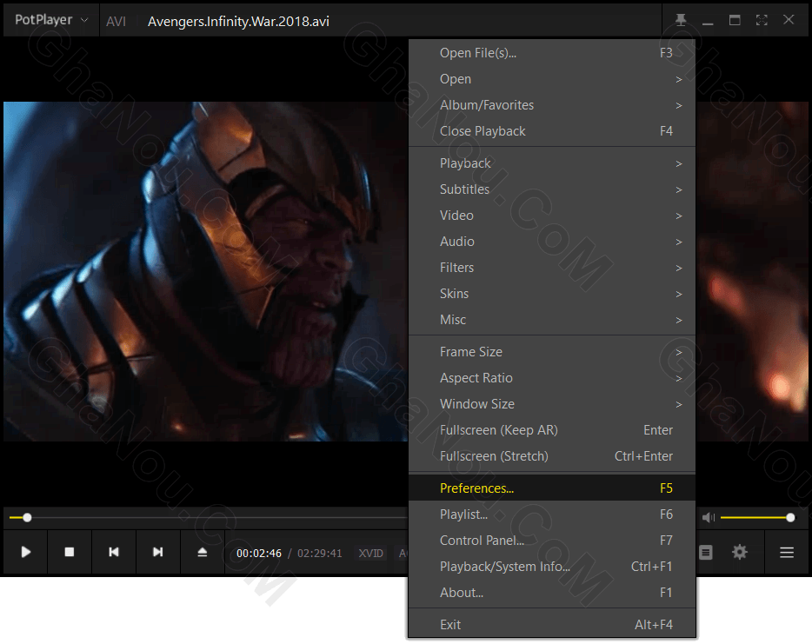Open the settings gear icon
This screenshot has width=812, height=644.
(740, 553)
